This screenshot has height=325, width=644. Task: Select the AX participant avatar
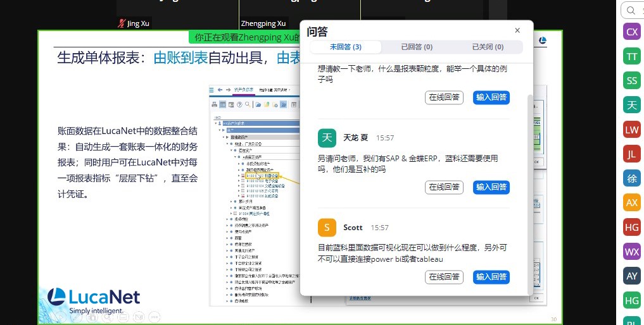click(x=632, y=203)
